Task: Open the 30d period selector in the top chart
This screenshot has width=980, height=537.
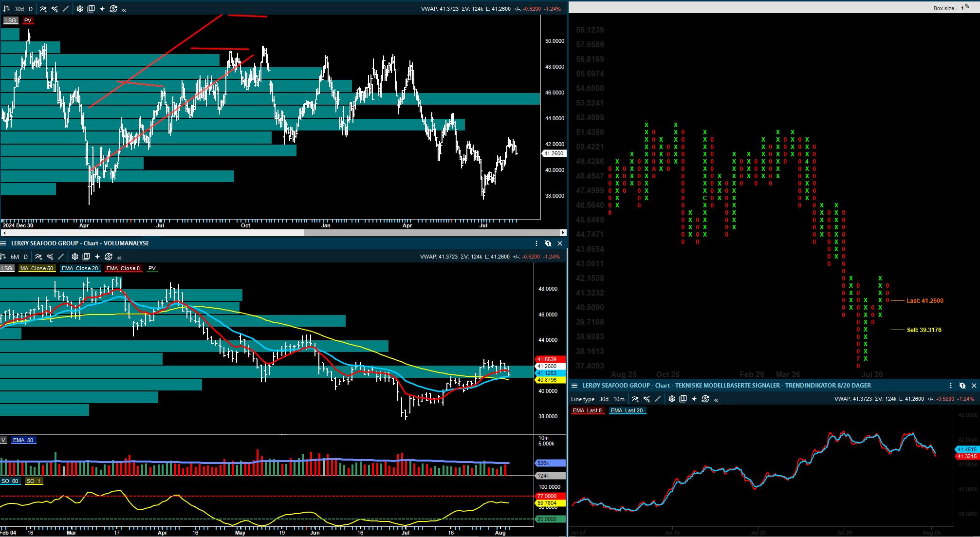Action: tap(19, 9)
